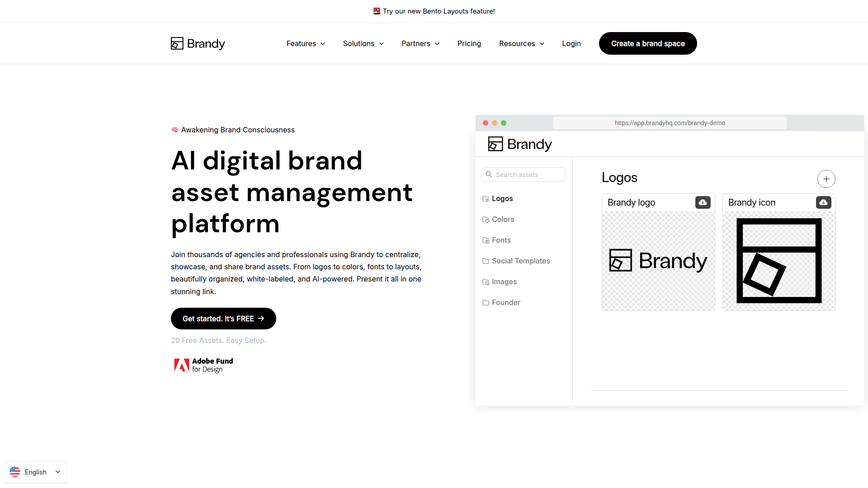The image size is (868, 488).
Task: Click the US flag icon in the language selector
Action: click(15, 472)
